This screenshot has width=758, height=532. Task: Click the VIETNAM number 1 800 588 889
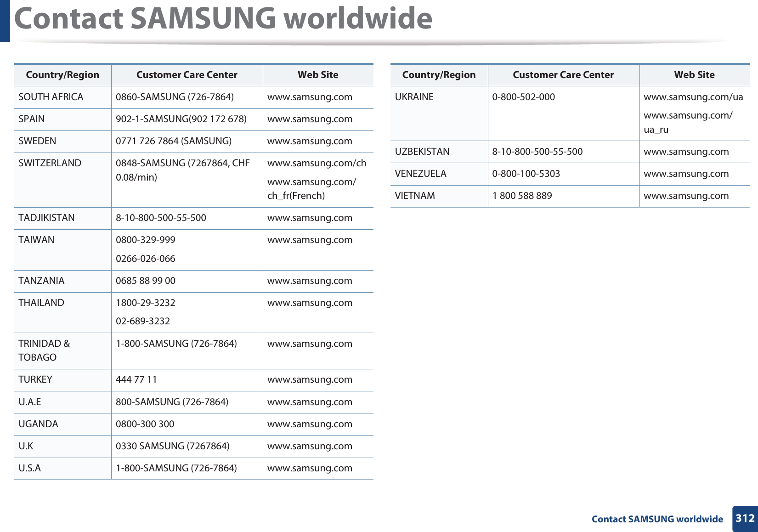(522, 196)
